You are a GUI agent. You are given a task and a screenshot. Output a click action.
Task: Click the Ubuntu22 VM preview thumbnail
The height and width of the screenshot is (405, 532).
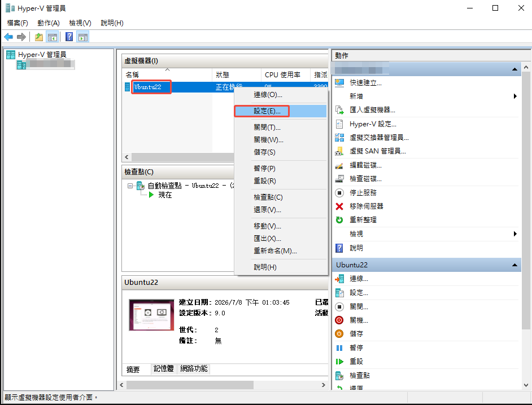click(x=152, y=315)
